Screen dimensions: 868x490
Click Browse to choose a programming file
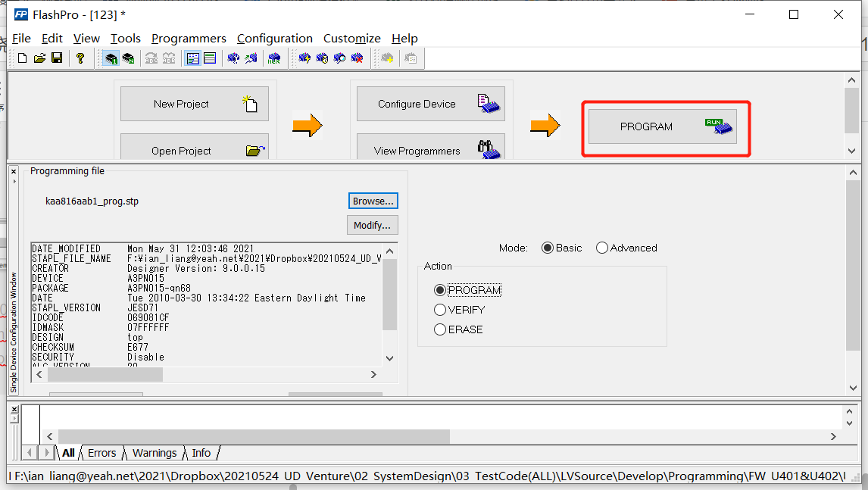(373, 201)
